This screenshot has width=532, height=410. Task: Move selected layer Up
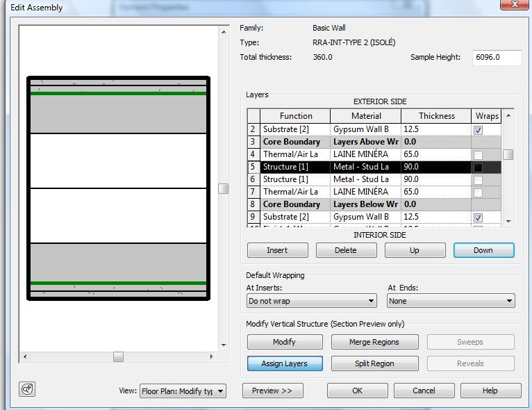click(x=415, y=250)
